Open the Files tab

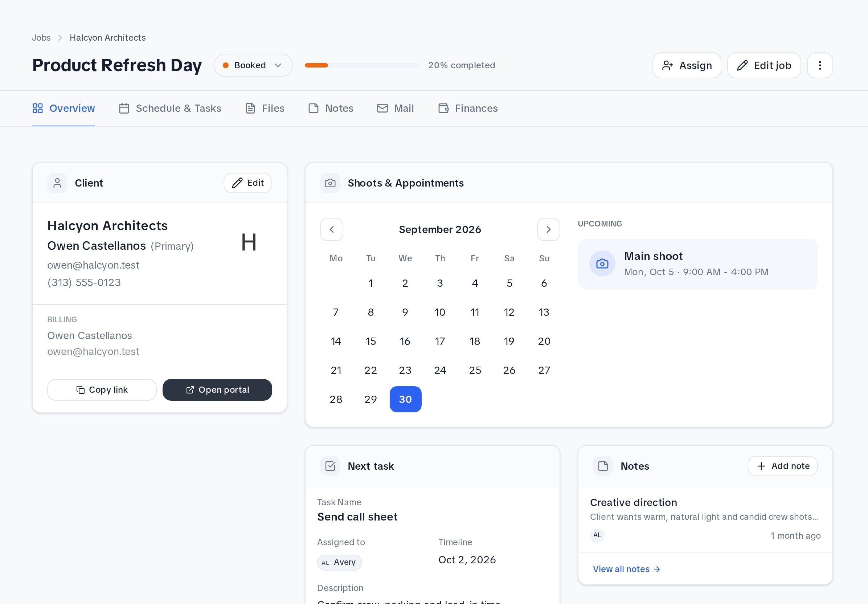(265, 108)
